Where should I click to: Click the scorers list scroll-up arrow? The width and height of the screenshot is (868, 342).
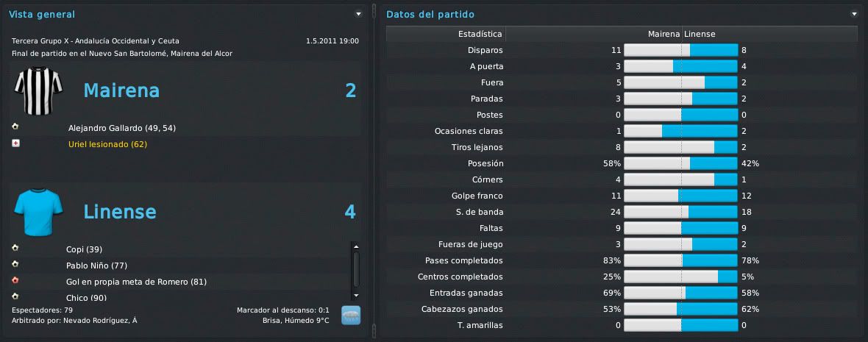356,247
